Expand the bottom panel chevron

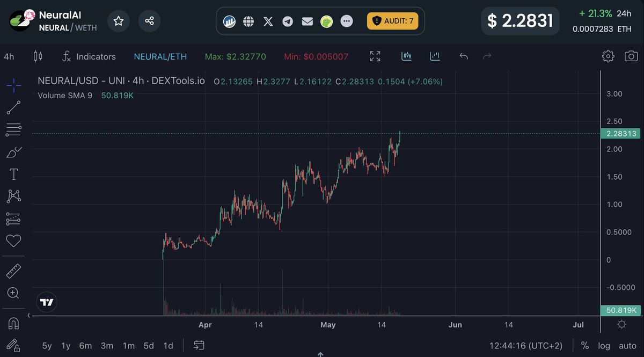(320, 354)
